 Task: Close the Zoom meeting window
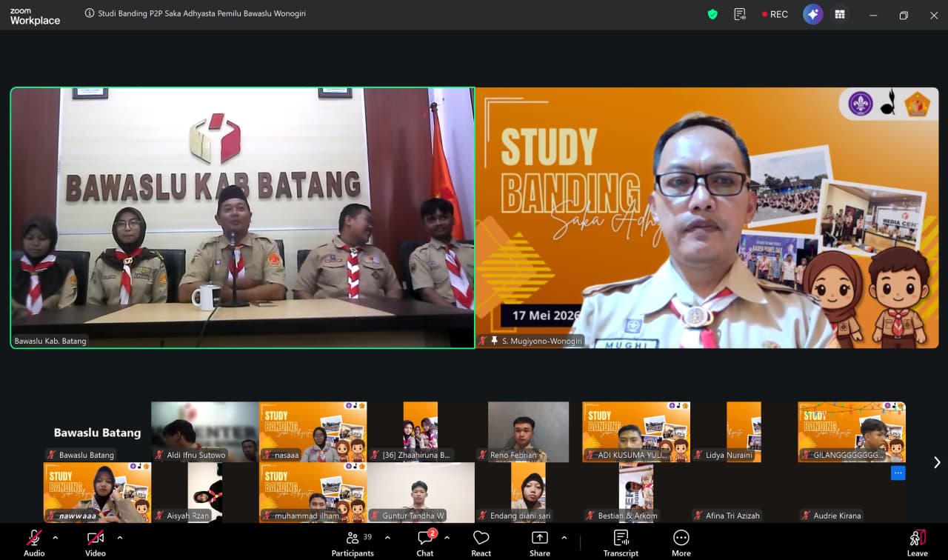click(934, 15)
